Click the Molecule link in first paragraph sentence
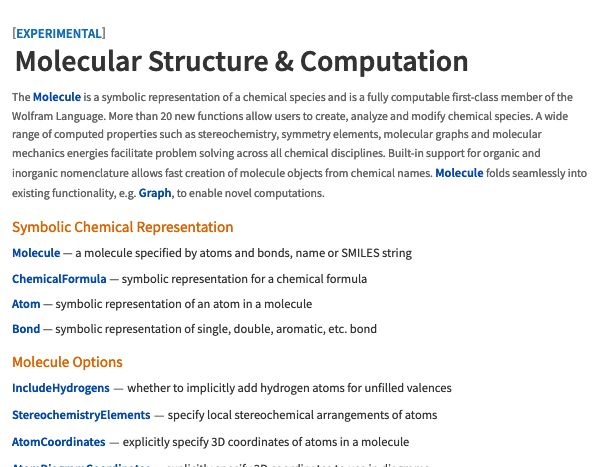 (57, 97)
